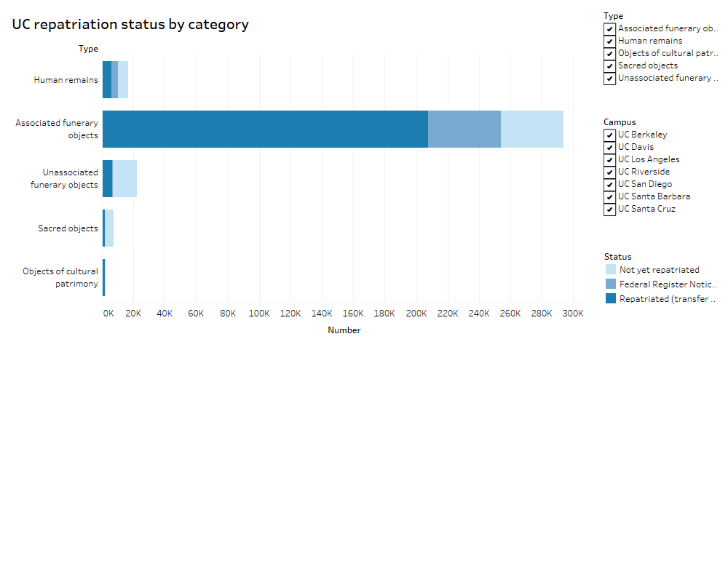
Task: Uncheck Unassociated funerary objects filter checkbox
Action: coord(609,79)
